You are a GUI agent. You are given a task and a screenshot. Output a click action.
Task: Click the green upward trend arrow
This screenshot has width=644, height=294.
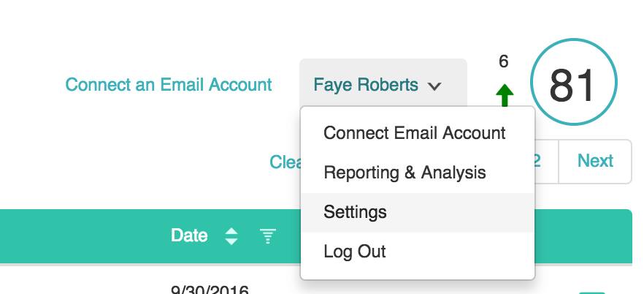coord(505,95)
